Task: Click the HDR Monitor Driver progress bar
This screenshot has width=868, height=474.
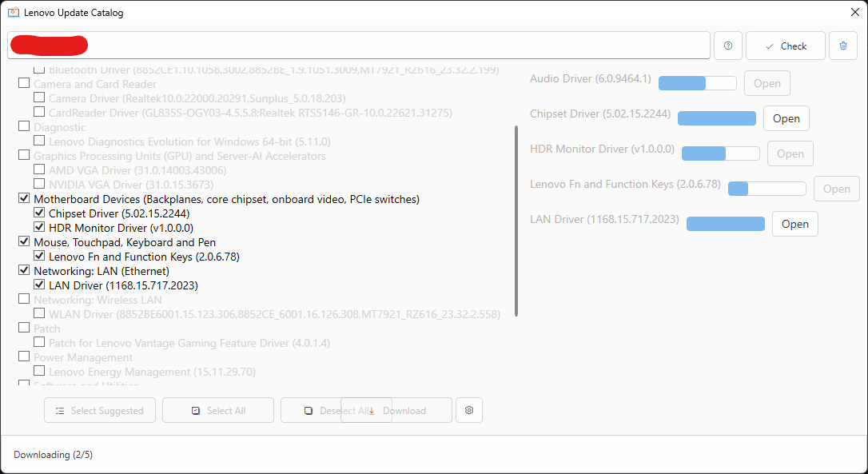Action: pos(721,154)
